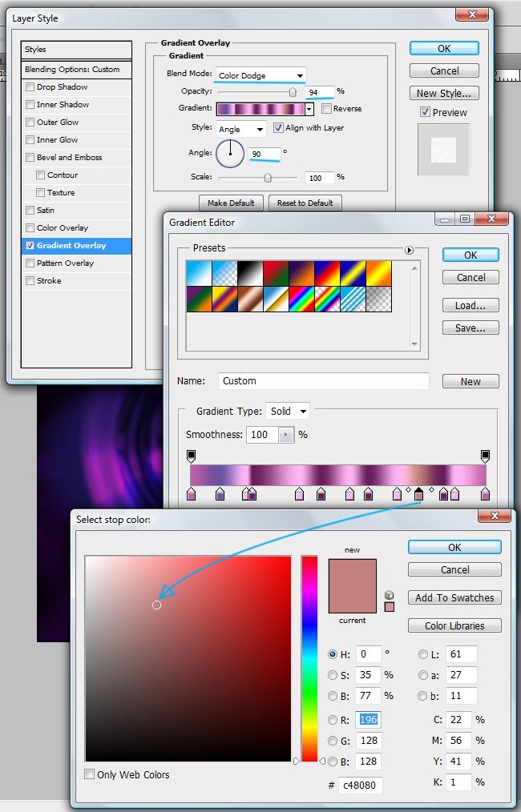Click the angle dial control
This screenshot has width=521, height=812.
[230, 153]
